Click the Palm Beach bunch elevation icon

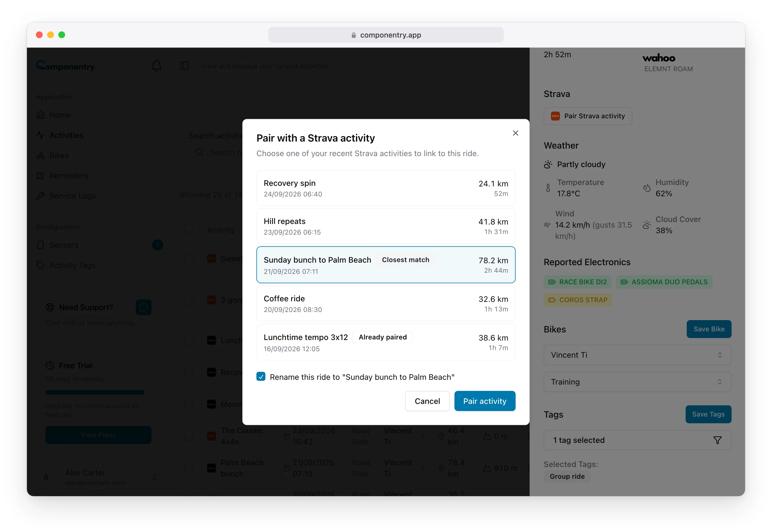(487, 468)
